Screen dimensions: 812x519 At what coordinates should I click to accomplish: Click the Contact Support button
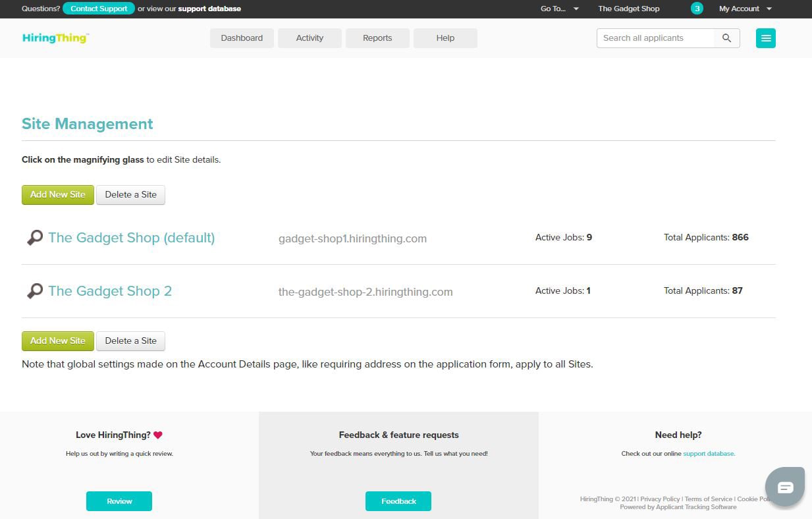coord(99,9)
